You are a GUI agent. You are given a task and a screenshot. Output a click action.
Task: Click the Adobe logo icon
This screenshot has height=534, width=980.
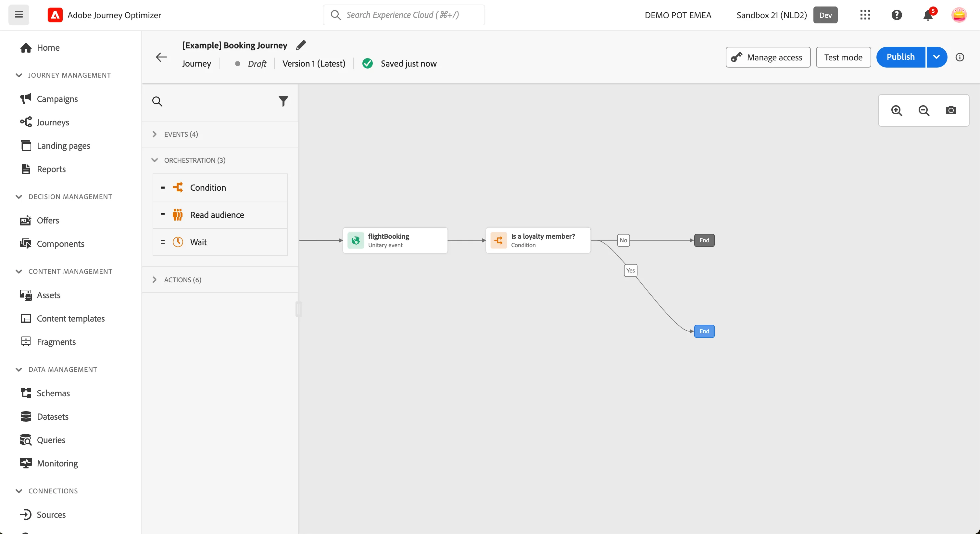(x=55, y=15)
